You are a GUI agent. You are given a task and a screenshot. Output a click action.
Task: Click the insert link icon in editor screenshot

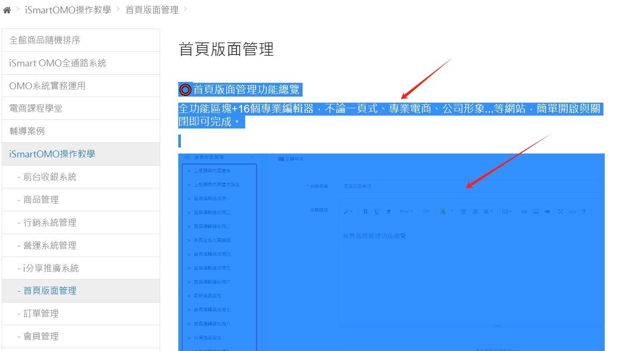pyautogui.click(x=524, y=212)
